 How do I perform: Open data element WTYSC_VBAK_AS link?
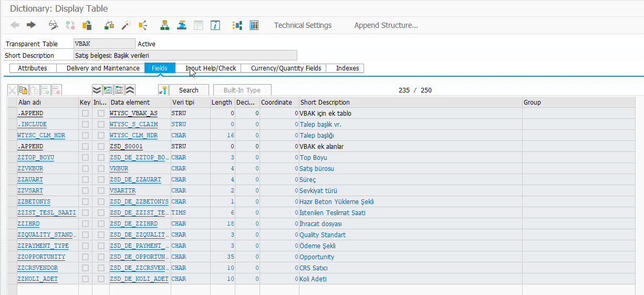(x=133, y=113)
